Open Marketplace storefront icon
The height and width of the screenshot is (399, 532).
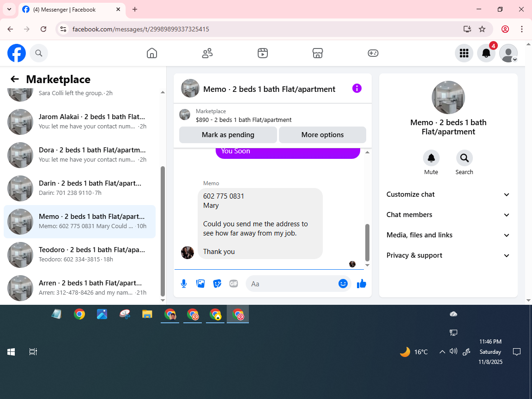pyautogui.click(x=318, y=53)
